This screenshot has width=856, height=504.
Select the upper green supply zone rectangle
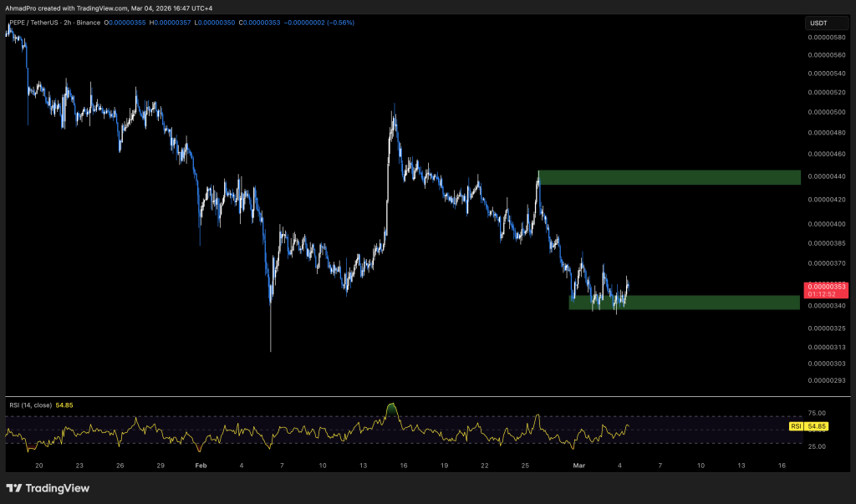[x=669, y=177]
